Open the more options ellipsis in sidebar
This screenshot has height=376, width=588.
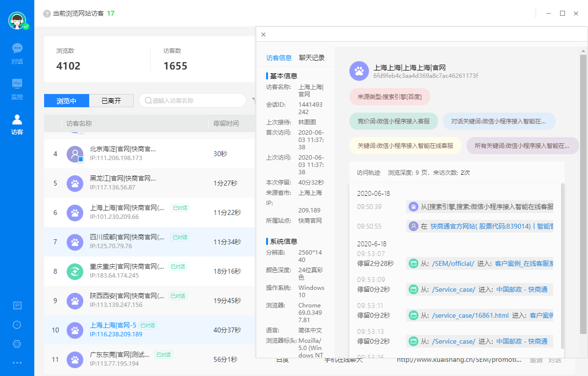click(17, 363)
